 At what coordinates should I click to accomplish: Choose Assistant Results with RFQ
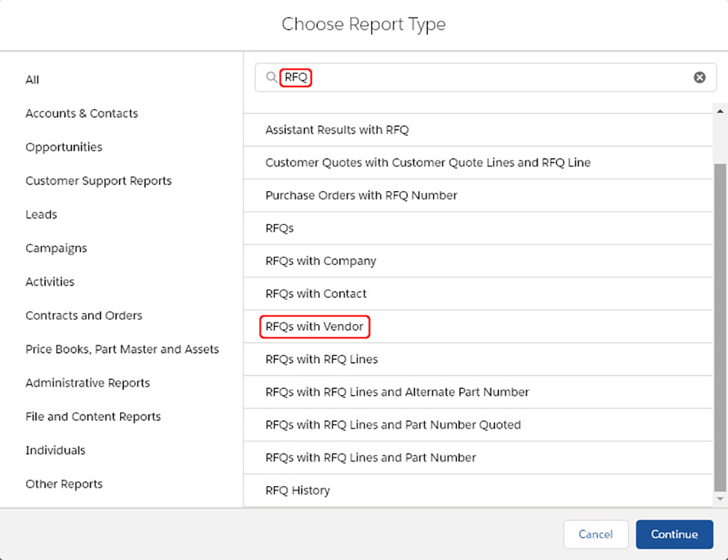click(x=337, y=129)
